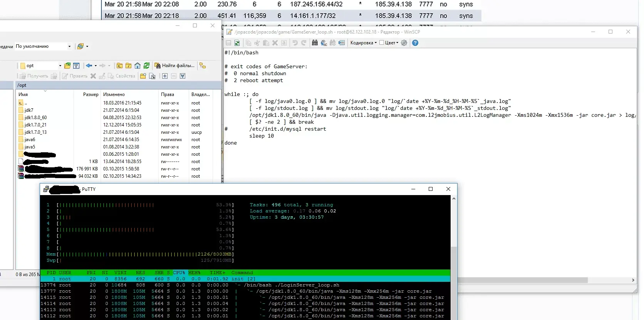Screen dimensions: 644x320
Task: Go to parent directory folder icon
Action: (x=120, y=66)
